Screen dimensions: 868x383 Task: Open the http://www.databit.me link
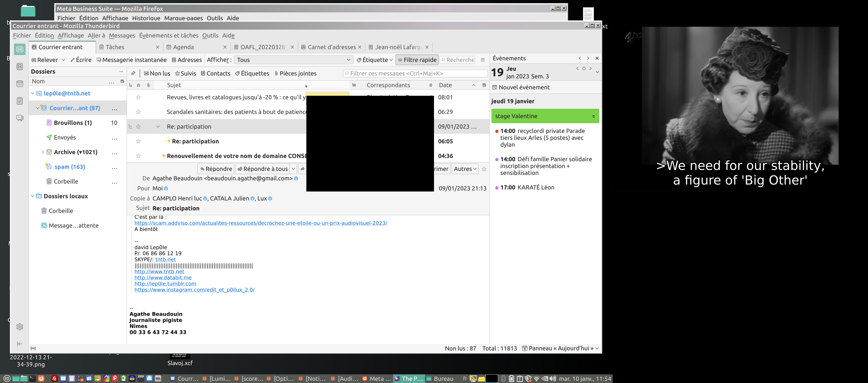tap(163, 278)
